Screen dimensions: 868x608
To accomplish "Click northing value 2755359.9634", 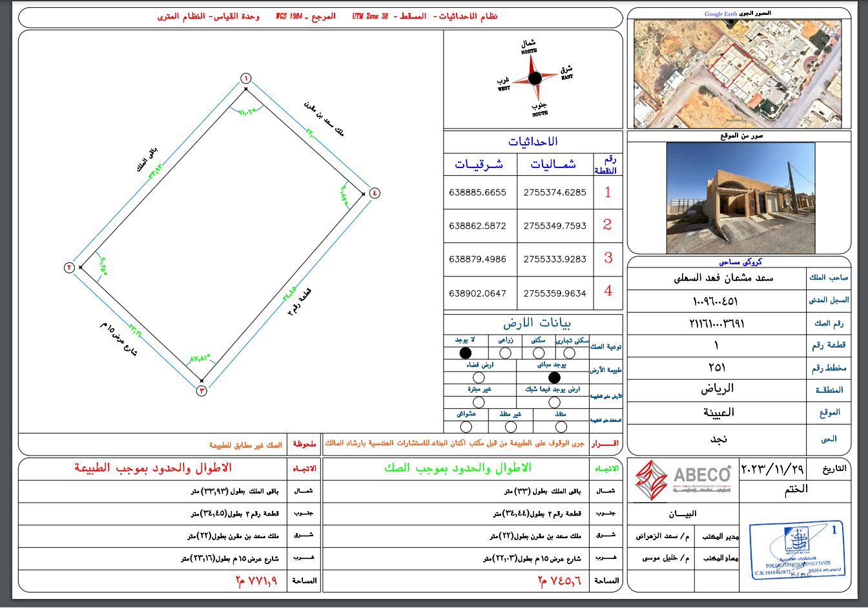I will coord(555,293).
